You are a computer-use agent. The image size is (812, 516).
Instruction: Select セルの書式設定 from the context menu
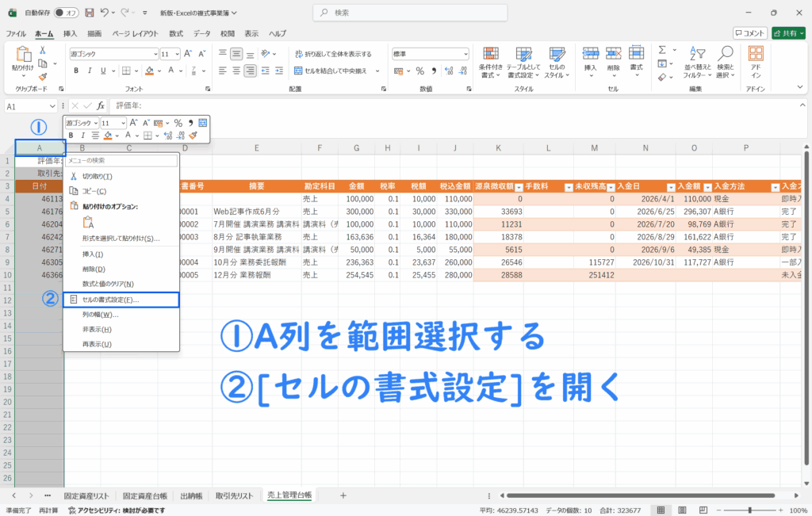121,300
